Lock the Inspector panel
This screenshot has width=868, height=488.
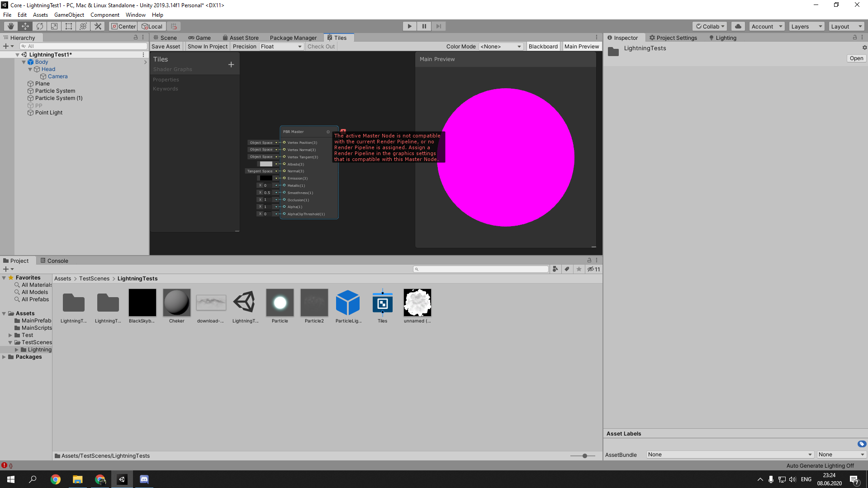pos(855,38)
